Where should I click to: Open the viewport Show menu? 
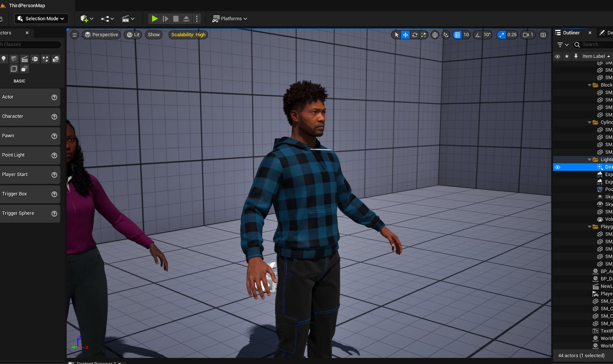154,35
